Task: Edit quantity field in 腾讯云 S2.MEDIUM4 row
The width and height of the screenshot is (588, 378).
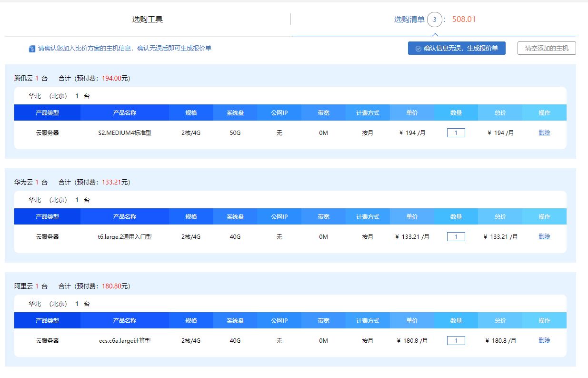Action: 456,133
